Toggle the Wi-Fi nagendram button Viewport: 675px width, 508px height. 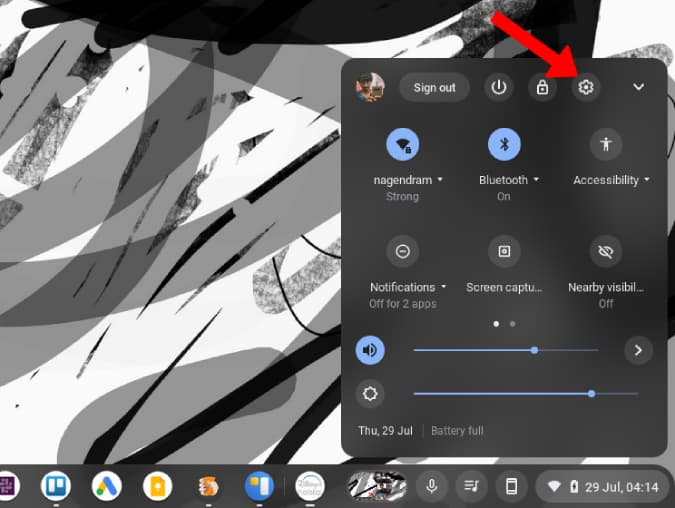click(403, 144)
